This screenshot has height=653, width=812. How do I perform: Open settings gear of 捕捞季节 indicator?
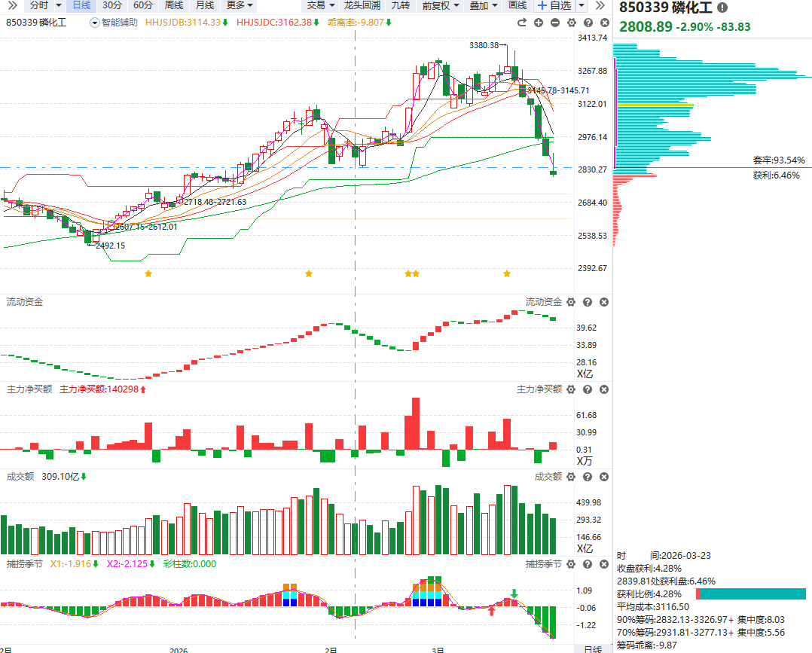[x=571, y=564]
